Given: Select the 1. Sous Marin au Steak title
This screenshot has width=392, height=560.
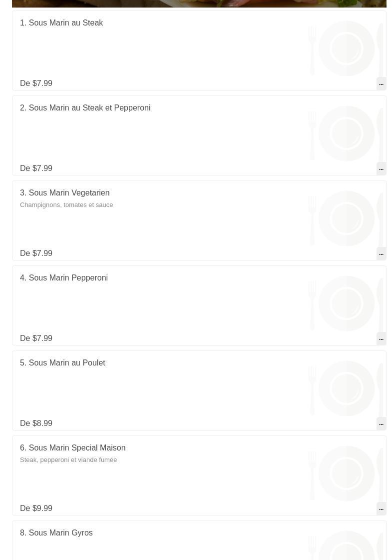Looking at the screenshot, I should [x=61, y=23].
